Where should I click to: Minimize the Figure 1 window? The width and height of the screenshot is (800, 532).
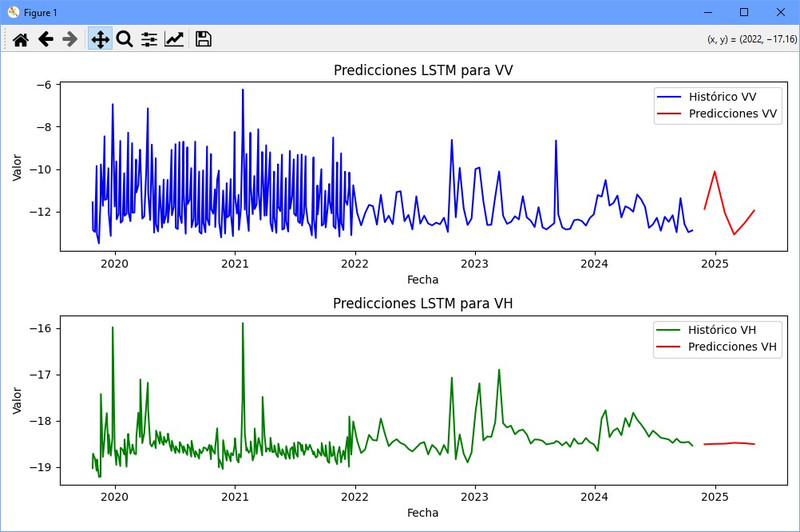[708, 12]
